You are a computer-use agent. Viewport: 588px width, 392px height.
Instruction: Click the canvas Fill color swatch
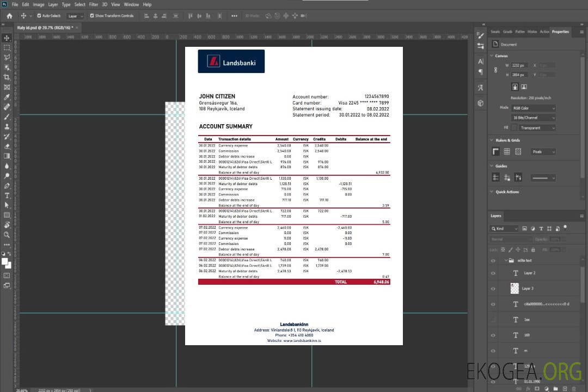(x=514, y=128)
